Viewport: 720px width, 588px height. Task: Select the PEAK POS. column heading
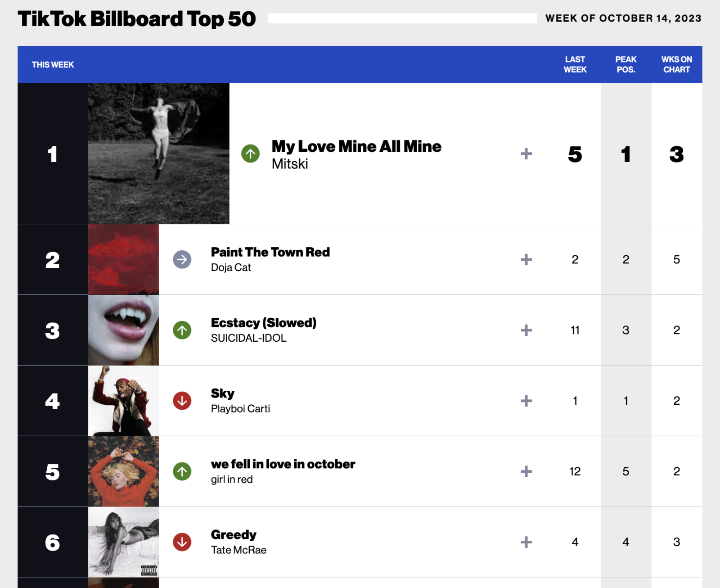626,64
